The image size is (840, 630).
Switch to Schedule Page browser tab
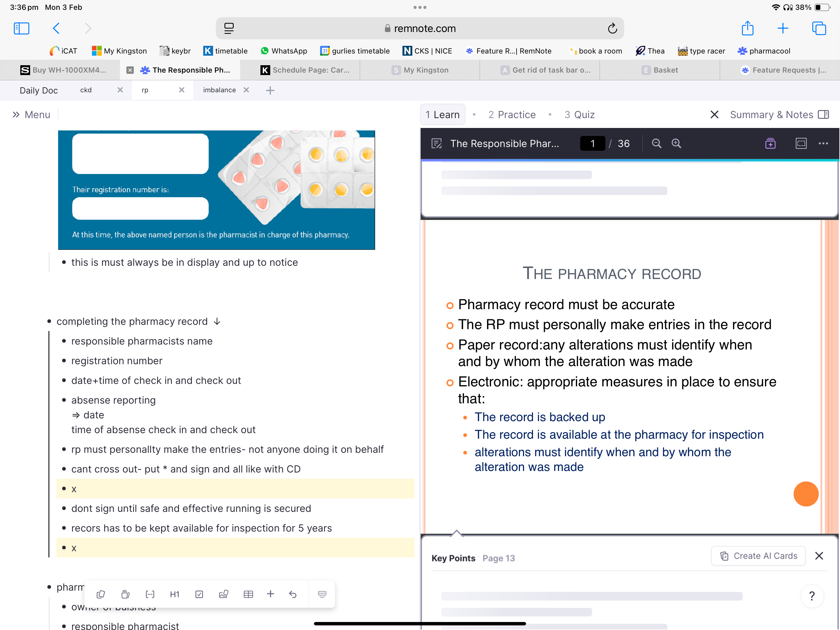(x=305, y=70)
